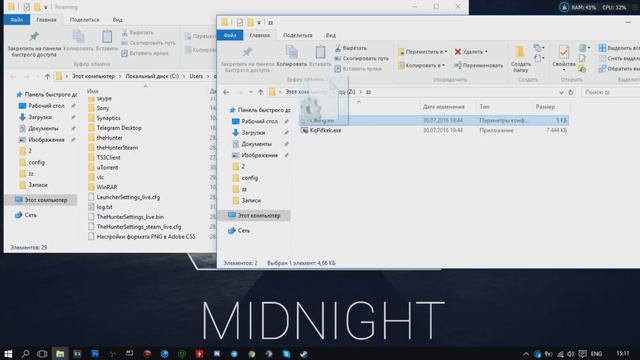Viewport: 640px width, 360px height.
Task: Expand the zz address bar history dropdown
Action: [x=561, y=92]
